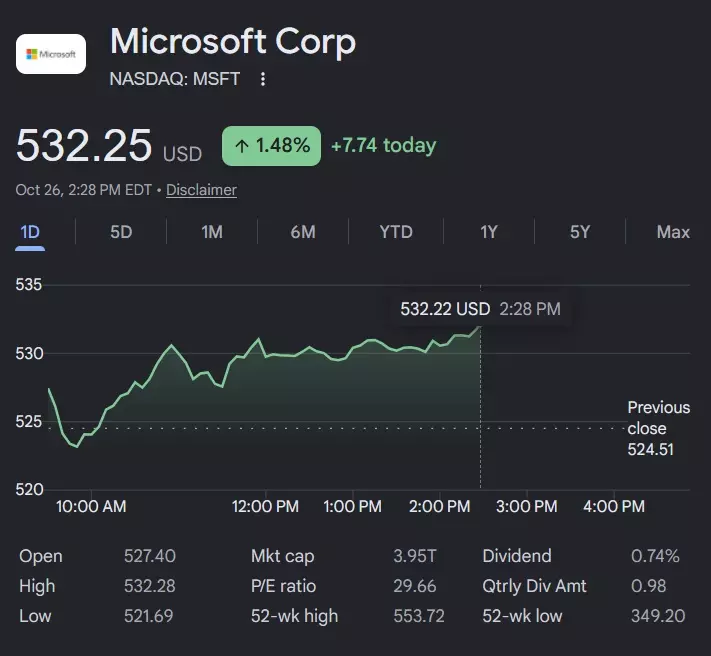Image resolution: width=711 pixels, height=656 pixels.
Task: Click the P/E ratio label
Action: click(x=283, y=586)
